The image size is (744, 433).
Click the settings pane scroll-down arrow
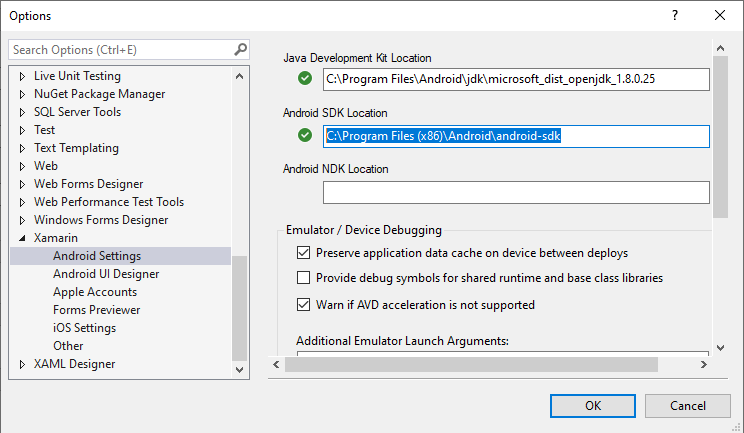(720, 348)
